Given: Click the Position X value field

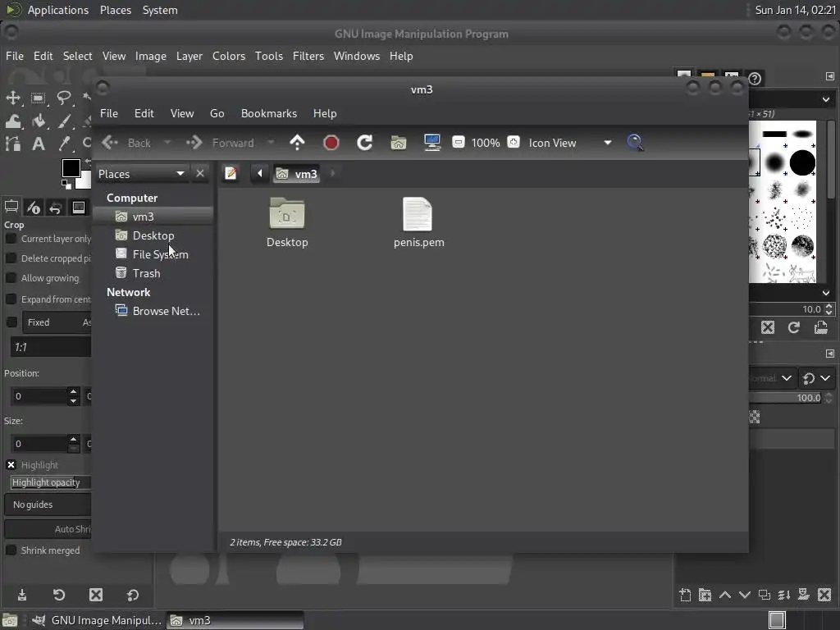Looking at the screenshot, I should point(39,396).
